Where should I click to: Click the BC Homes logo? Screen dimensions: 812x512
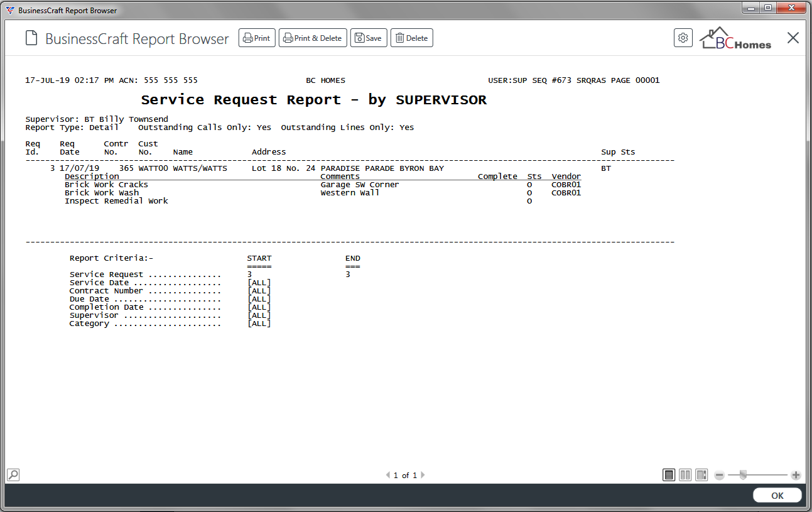coord(735,38)
